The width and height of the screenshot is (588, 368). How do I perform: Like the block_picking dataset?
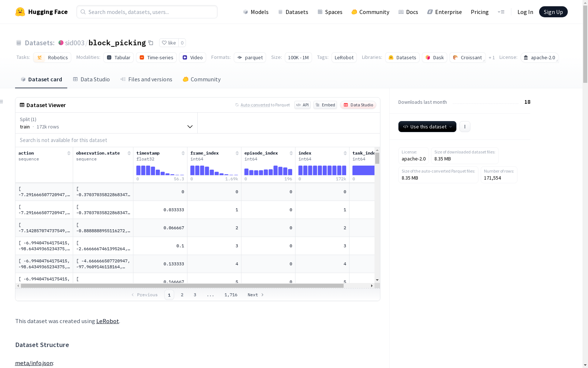[x=169, y=43]
